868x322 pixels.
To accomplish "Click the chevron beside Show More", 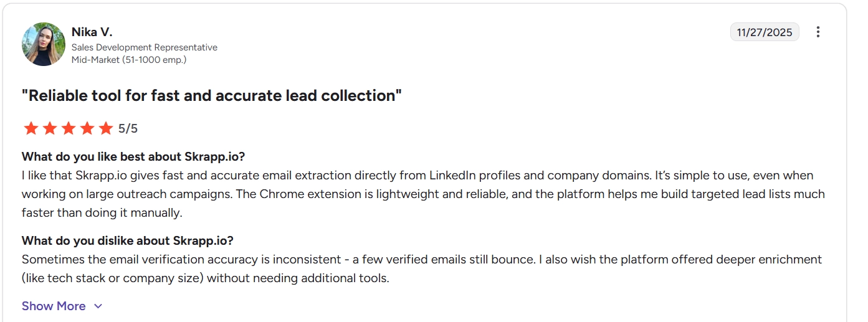I will pyautogui.click(x=98, y=306).
